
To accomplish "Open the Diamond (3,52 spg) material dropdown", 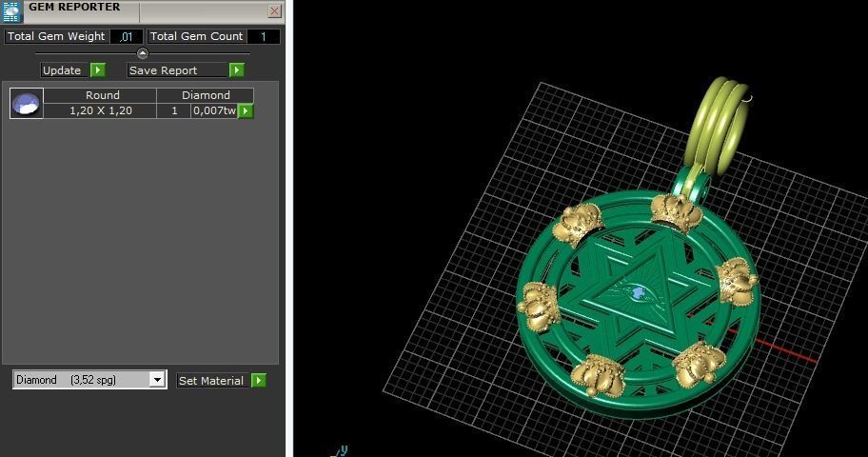I will coord(89,380).
